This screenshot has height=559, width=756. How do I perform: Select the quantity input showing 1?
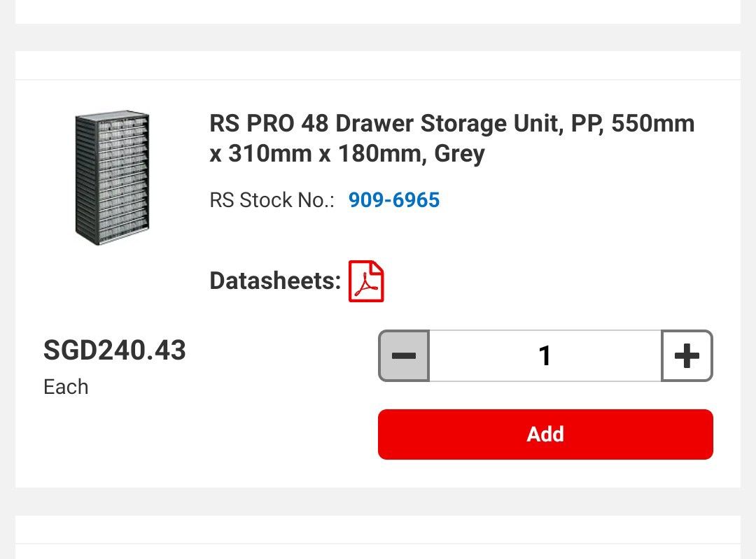point(545,355)
